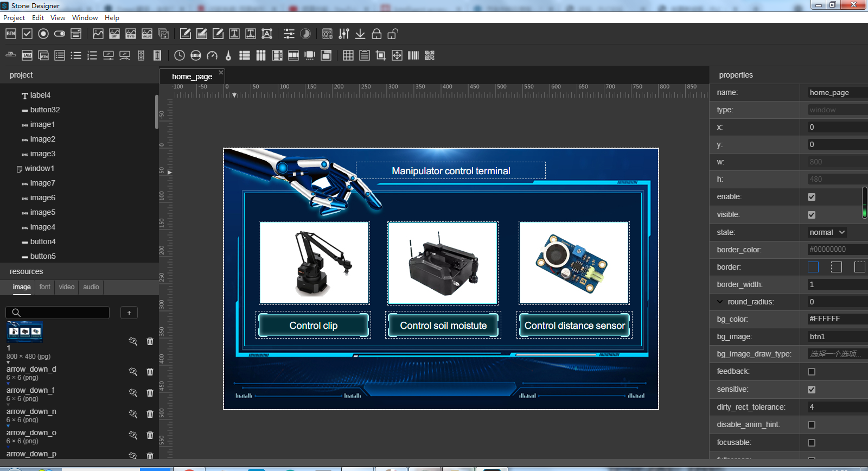The width and height of the screenshot is (868, 471).
Task: Delete the arrow_down_d resource with trash icon
Action: 150,372
